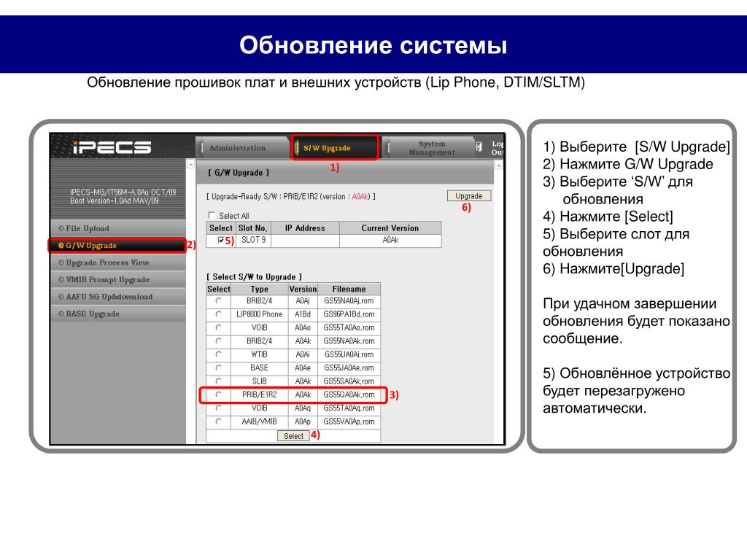Select the VOIB A0Aq radio button

(218, 408)
